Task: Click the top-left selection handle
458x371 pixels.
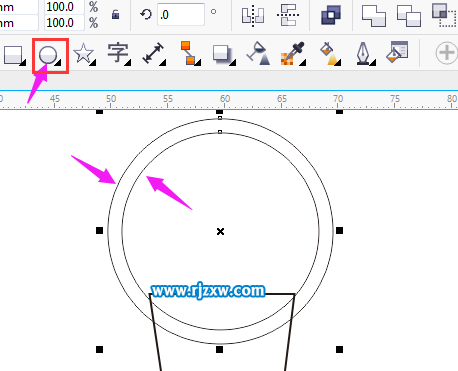Action: click(99, 112)
